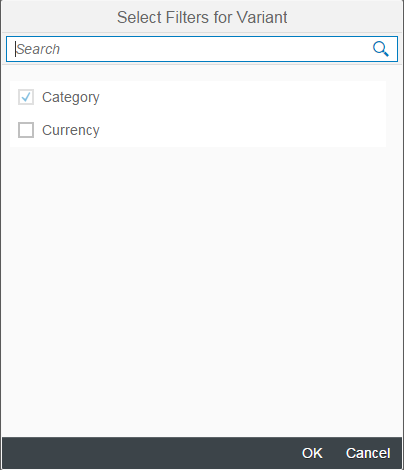This screenshot has height=470, width=404.
Task: Focus the Search input field
Action: pos(202,49)
